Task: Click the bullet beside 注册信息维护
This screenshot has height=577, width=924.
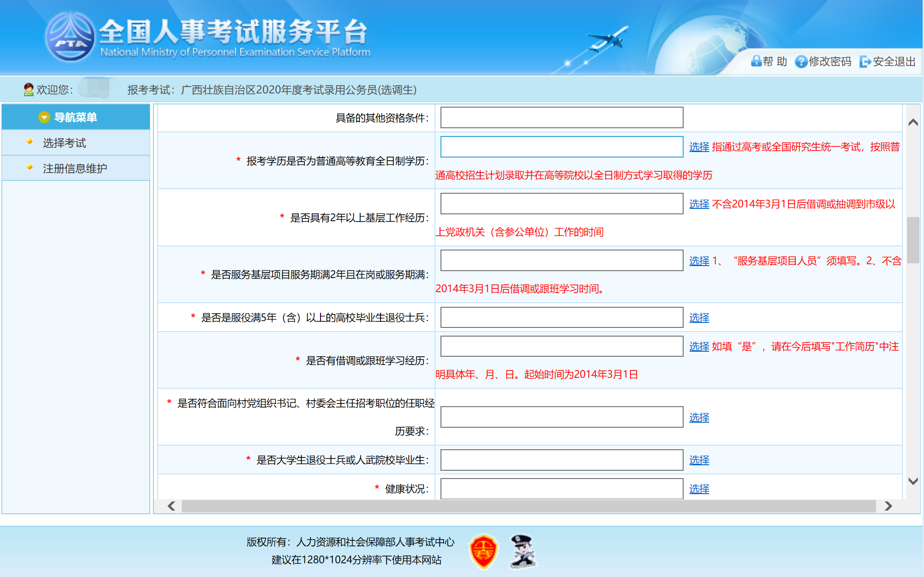Action: 30,167
